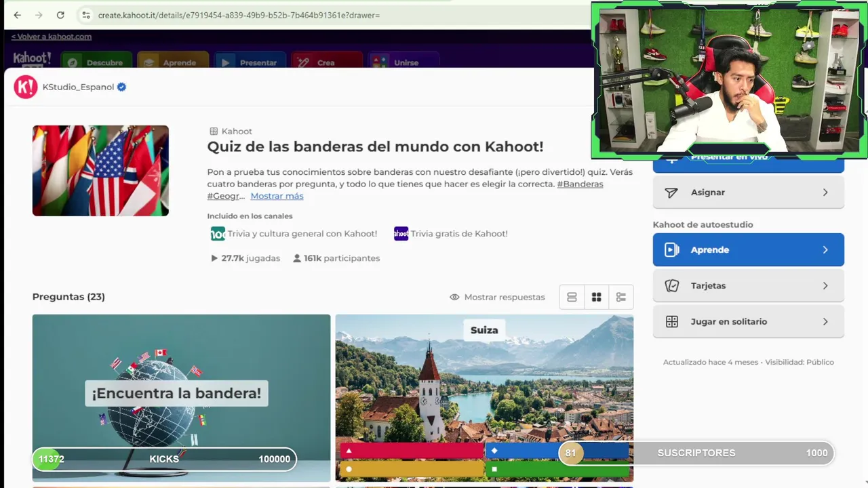Image resolution: width=868 pixels, height=488 pixels.
Task: Click the Trivia y cultura general channel icon
Action: tap(218, 234)
